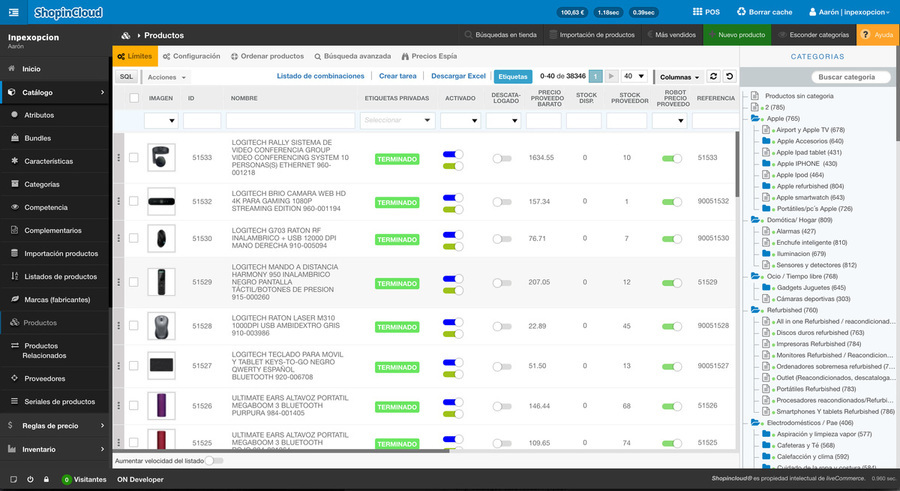Image resolution: width=900 pixels, height=491 pixels.
Task: Click the Nombre filter input field
Action: [x=290, y=121]
